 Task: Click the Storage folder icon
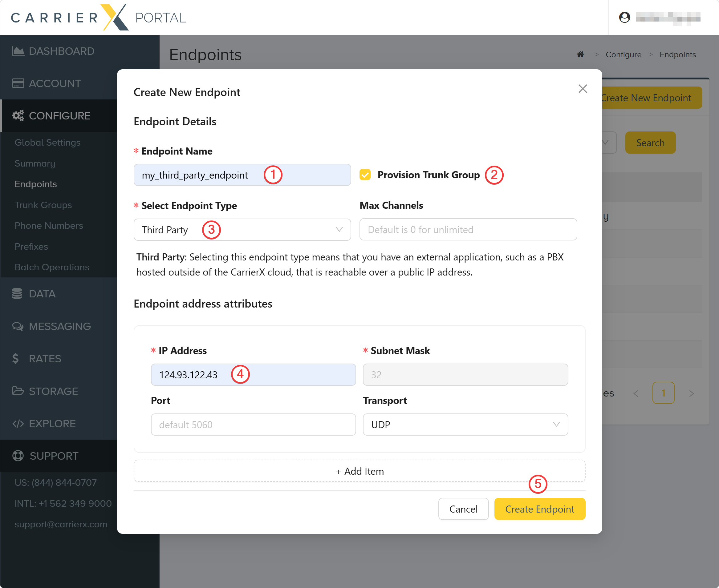pyautogui.click(x=18, y=391)
